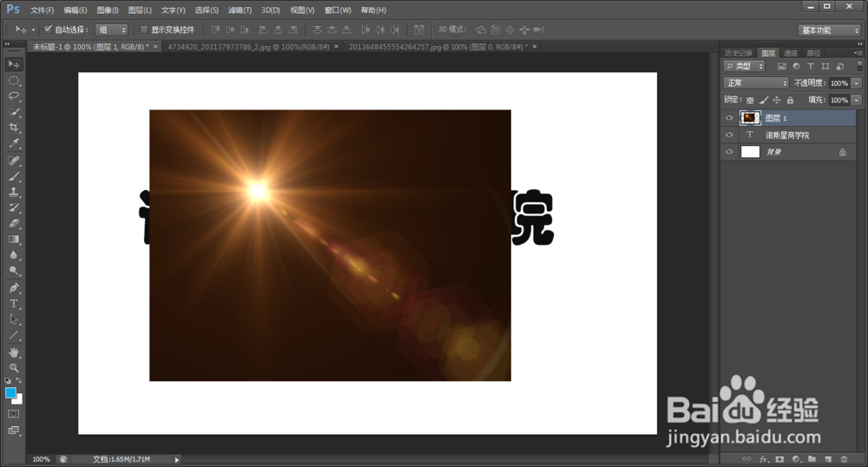Screen dimensions: 868x467
Task: Select the Quick Selection tool
Action: [14, 112]
